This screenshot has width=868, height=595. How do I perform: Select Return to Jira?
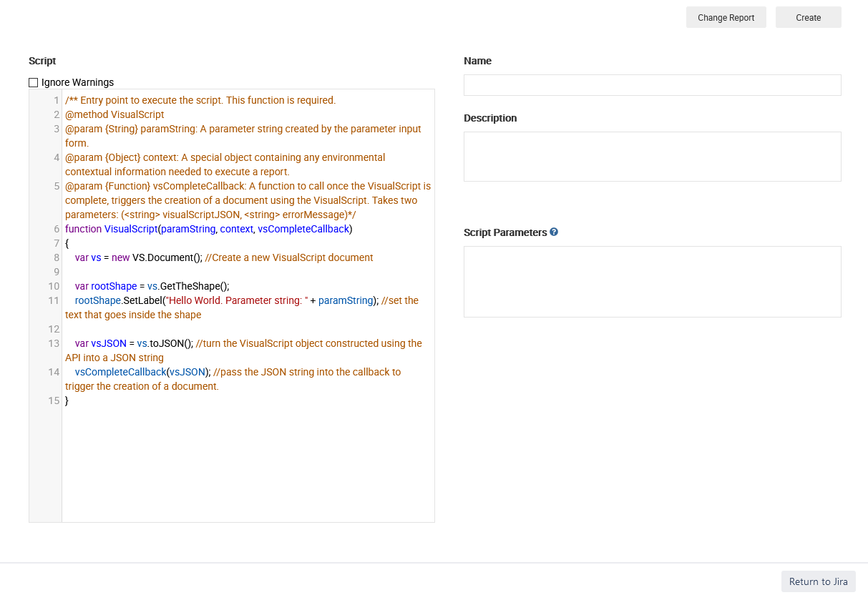tap(818, 581)
